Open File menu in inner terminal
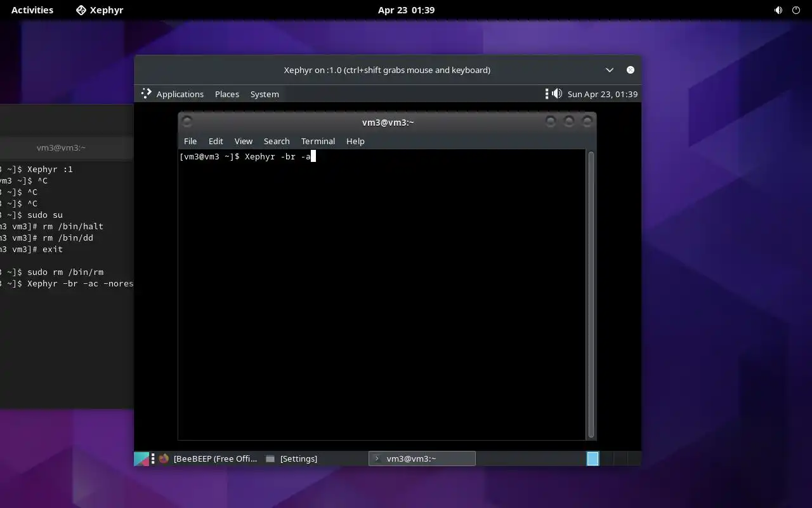 click(x=190, y=141)
